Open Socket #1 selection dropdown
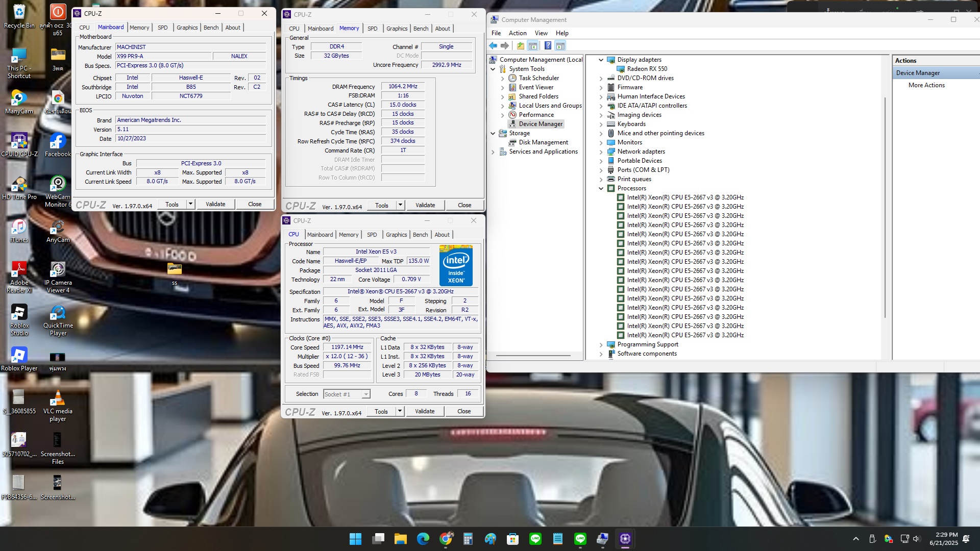 (x=347, y=394)
